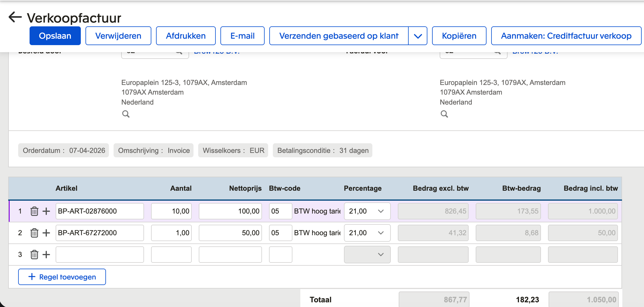Click the Wisselkoers EUR chip

[x=233, y=150]
